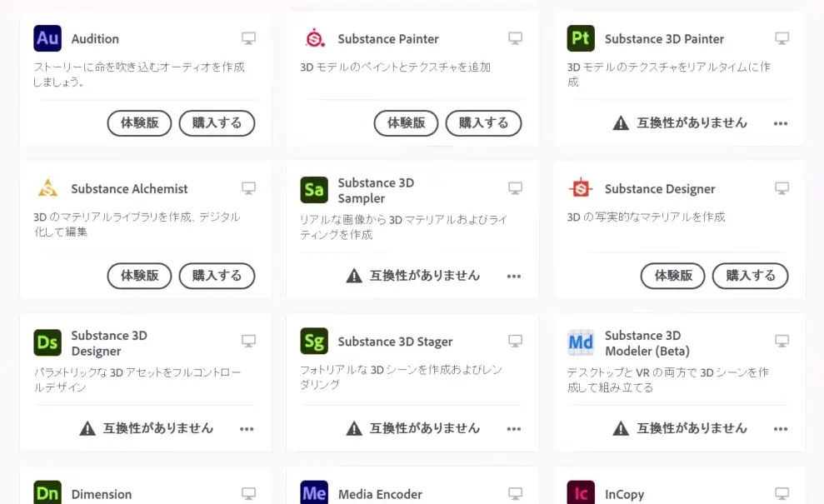Click the Dimension title text
This screenshot has width=824, height=504.
[x=102, y=495]
